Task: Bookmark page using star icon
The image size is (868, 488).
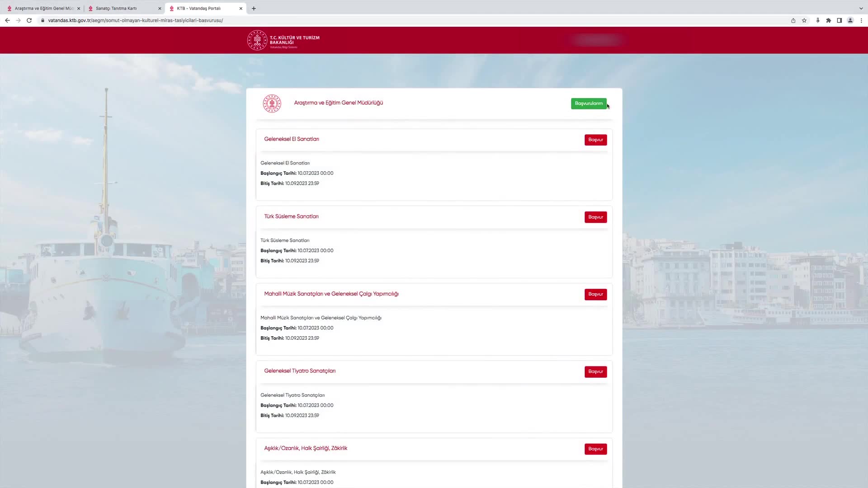Action: (x=804, y=20)
